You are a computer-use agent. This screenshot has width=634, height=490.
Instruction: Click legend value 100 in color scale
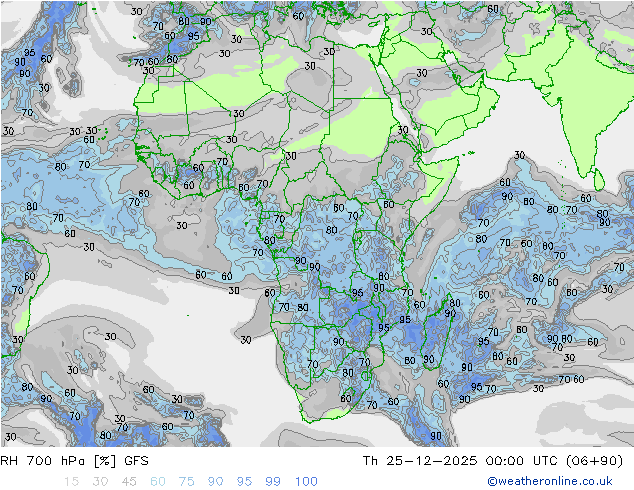coord(306,482)
